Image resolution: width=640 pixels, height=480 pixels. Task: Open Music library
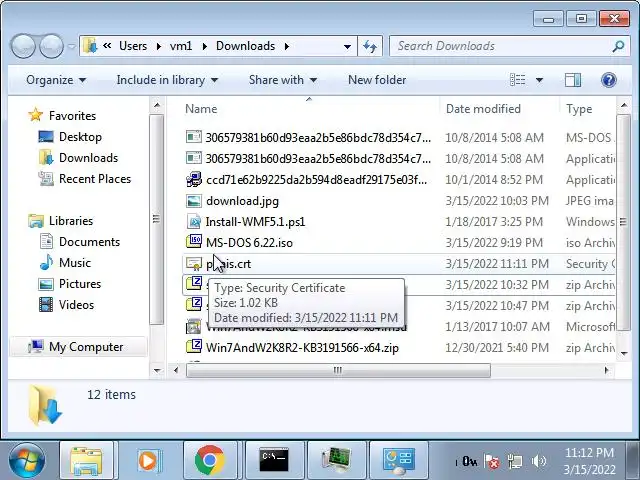[x=75, y=263]
